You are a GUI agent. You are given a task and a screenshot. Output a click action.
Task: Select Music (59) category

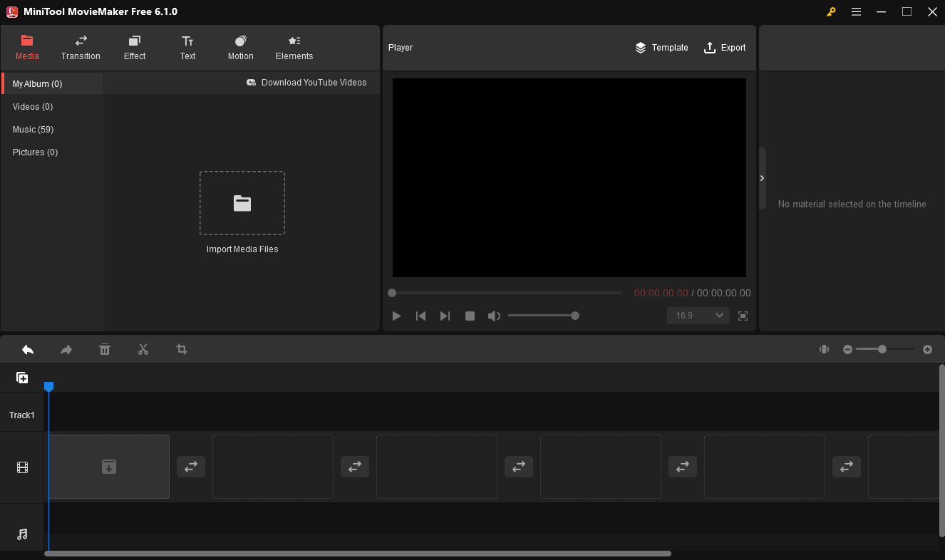(53, 130)
